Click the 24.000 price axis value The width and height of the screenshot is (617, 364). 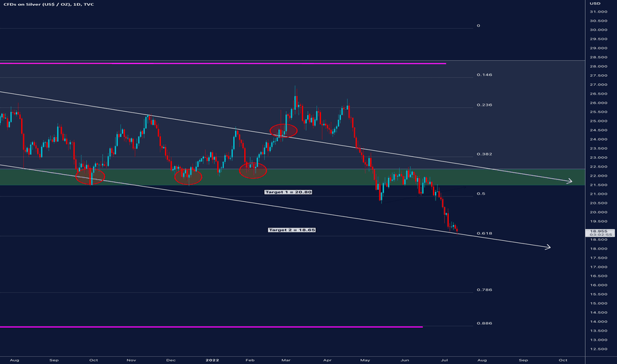point(598,139)
